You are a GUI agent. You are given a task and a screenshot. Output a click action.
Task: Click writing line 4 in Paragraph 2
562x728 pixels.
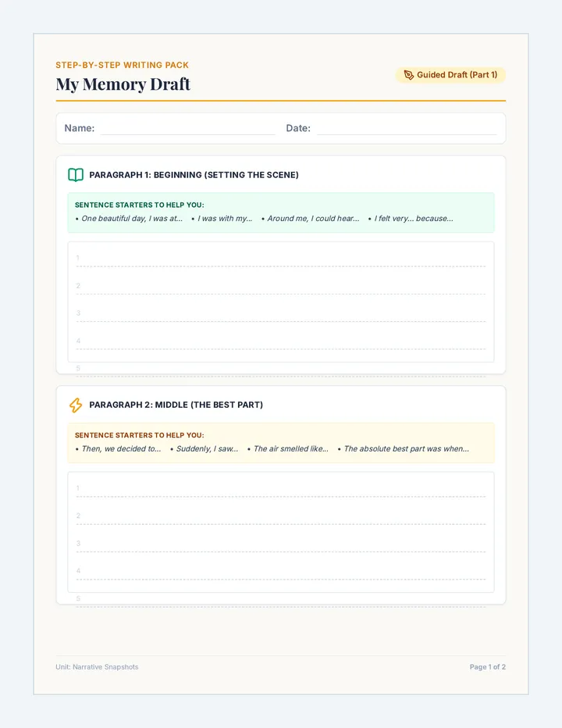281,572
